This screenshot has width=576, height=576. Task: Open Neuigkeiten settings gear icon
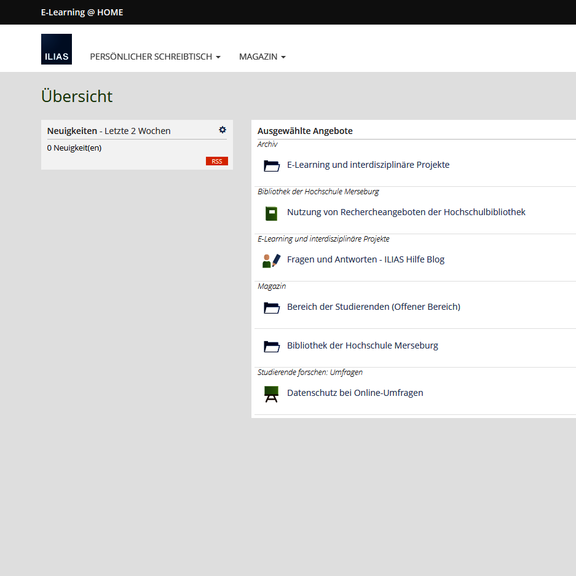(x=222, y=130)
